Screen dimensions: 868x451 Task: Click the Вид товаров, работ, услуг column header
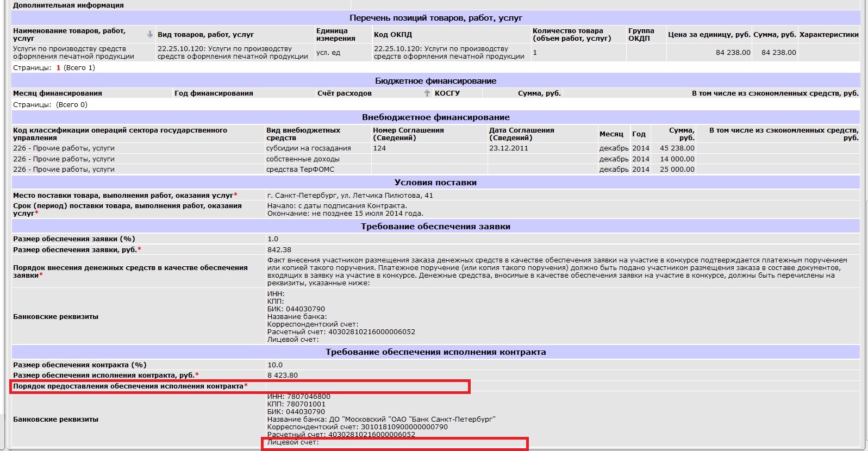pos(205,34)
